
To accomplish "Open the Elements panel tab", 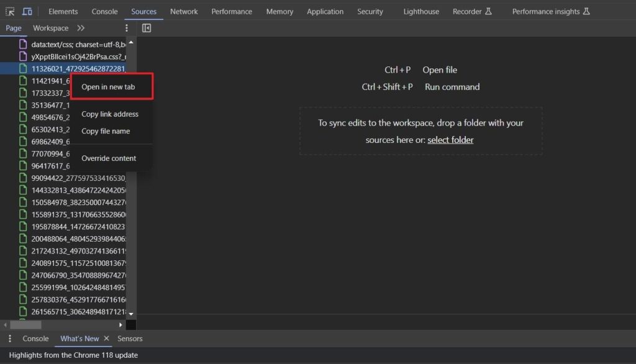I will [x=63, y=11].
